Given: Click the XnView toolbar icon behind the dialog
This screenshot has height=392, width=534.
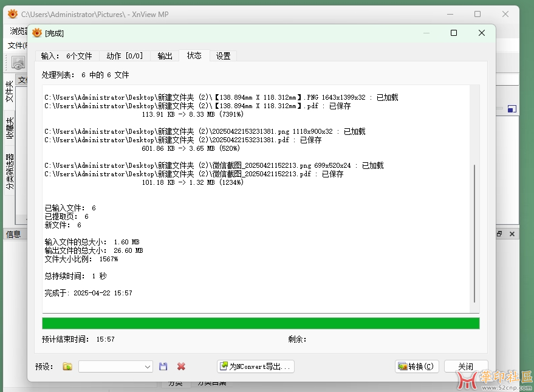Looking at the screenshot, I should [x=18, y=63].
